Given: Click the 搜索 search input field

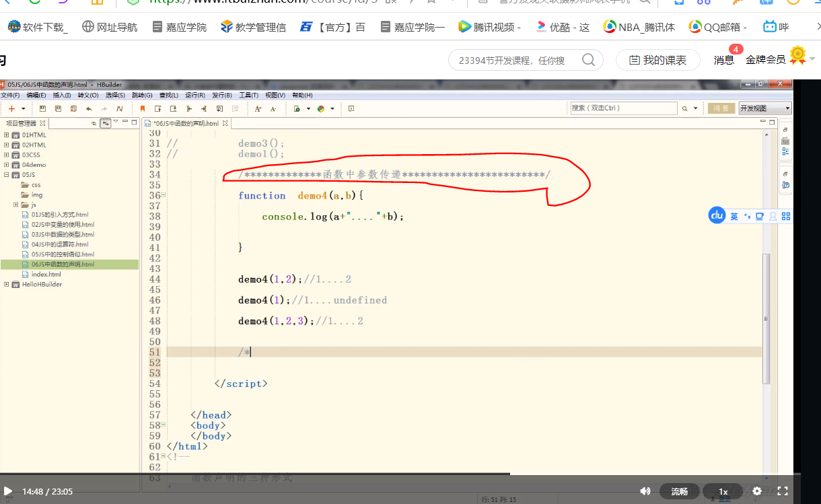Looking at the screenshot, I should pyautogui.click(x=623, y=108).
